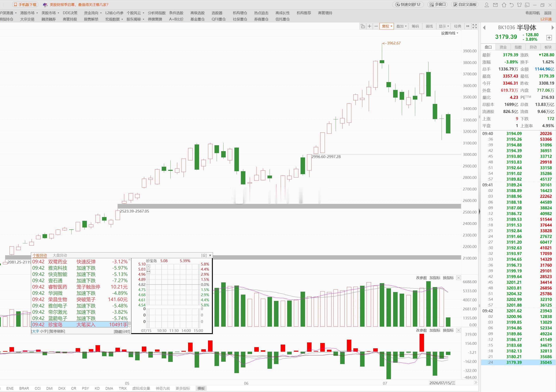
Task: Open the user account icon
Action: click(x=487, y=5)
